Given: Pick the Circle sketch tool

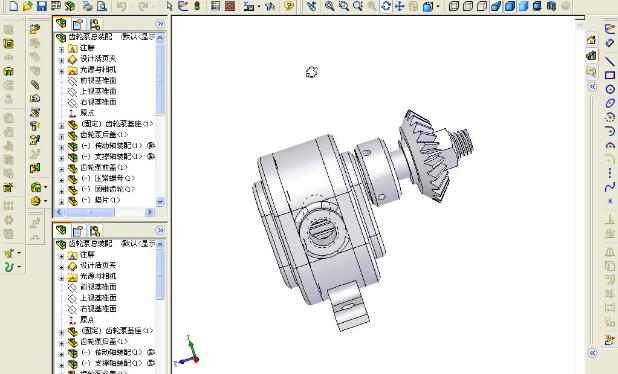Looking at the screenshot, I should tap(610, 89).
